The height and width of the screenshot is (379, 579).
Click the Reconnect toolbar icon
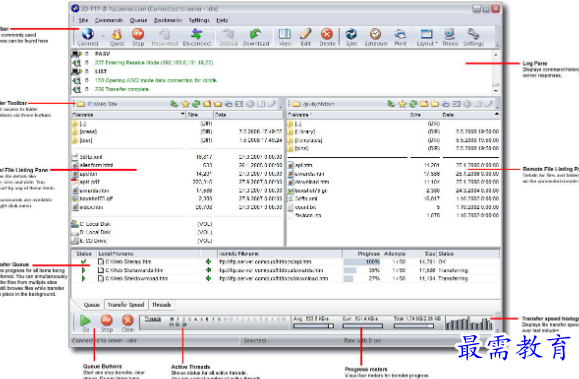click(x=164, y=34)
